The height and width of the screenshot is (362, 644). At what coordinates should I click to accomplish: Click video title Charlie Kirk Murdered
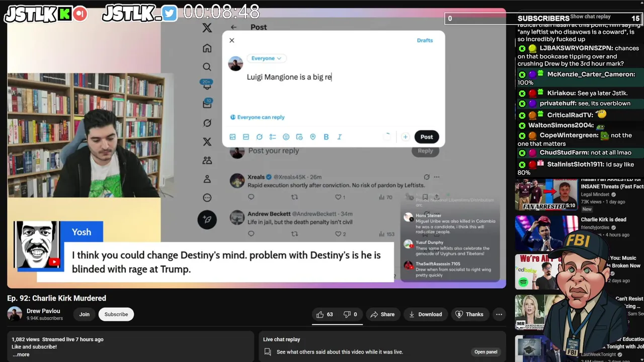coord(56,298)
